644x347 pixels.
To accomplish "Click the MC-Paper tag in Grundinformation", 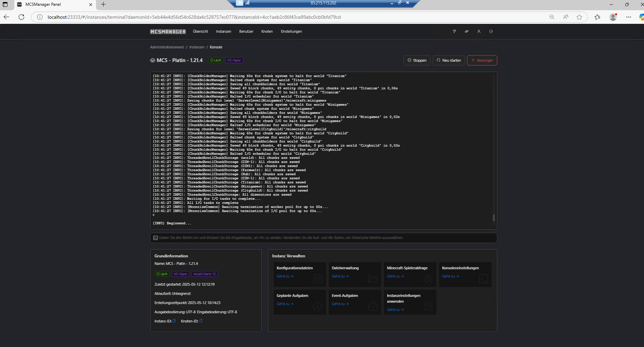I will point(180,274).
